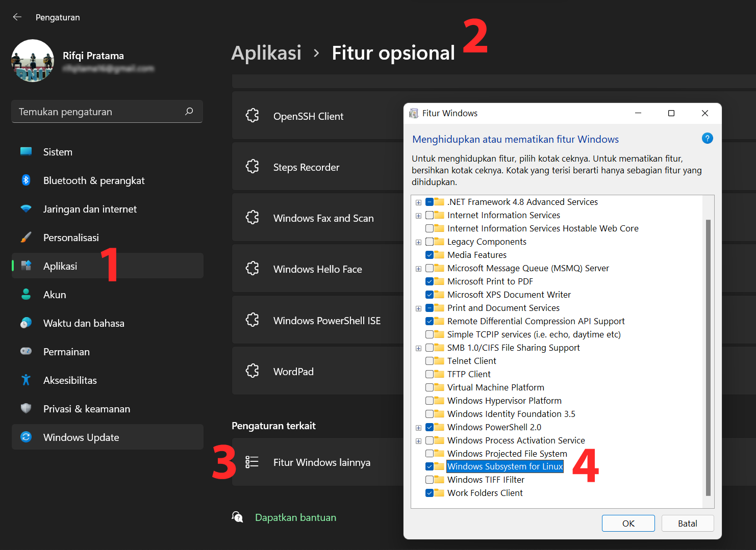Viewport: 756px width, 550px height.
Task: Open the Windows Update category
Action: 108,437
